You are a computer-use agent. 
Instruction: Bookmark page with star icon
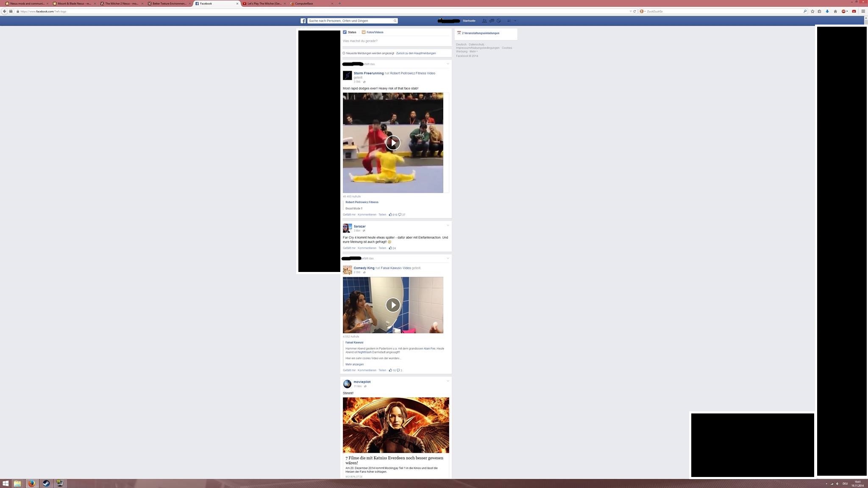pos(812,11)
